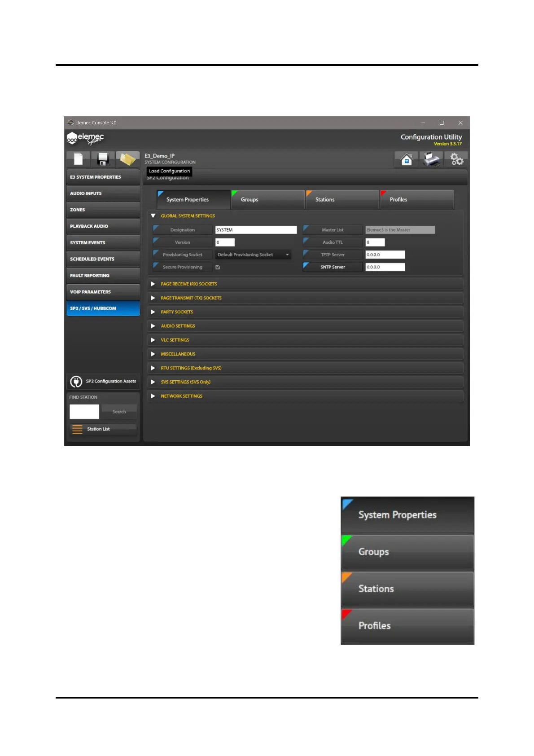
Task: Click the Station List lines icon
Action: [77, 429]
